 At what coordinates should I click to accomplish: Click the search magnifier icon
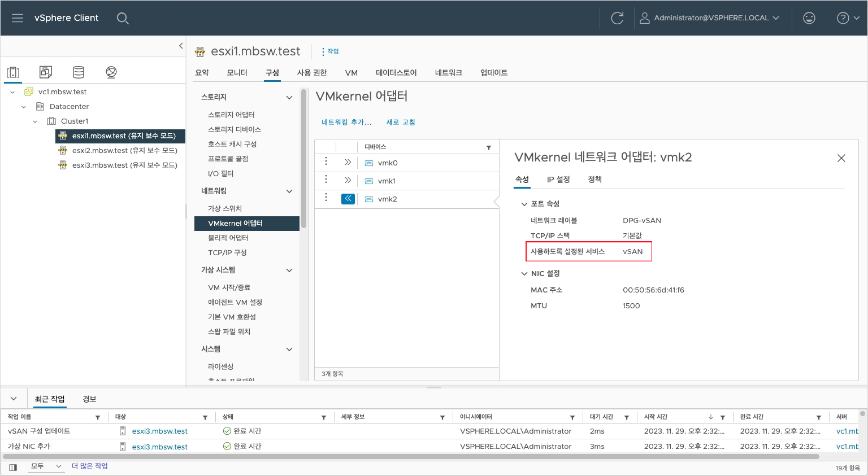pos(123,18)
